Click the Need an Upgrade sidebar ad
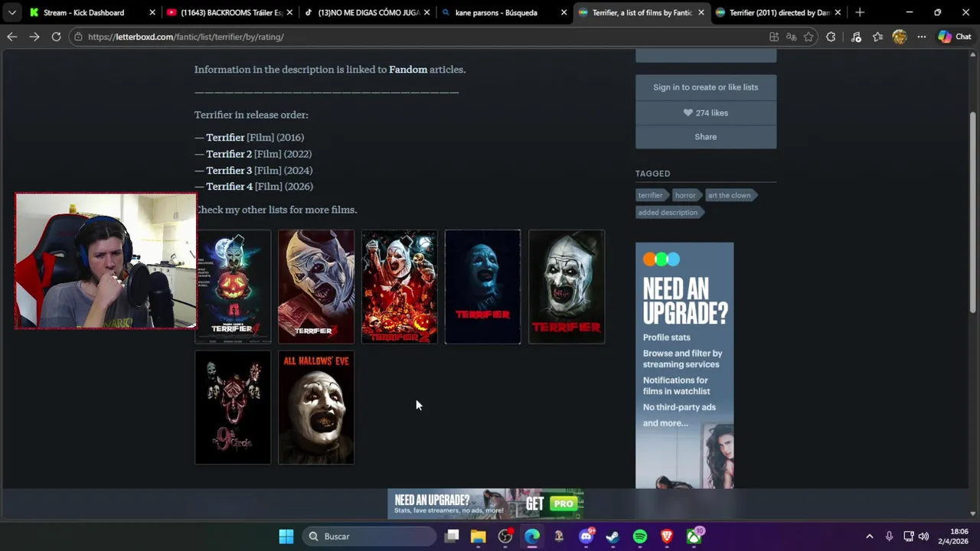This screenshot has width=980, height=551. pyautogui.click(x=684, y=365)
